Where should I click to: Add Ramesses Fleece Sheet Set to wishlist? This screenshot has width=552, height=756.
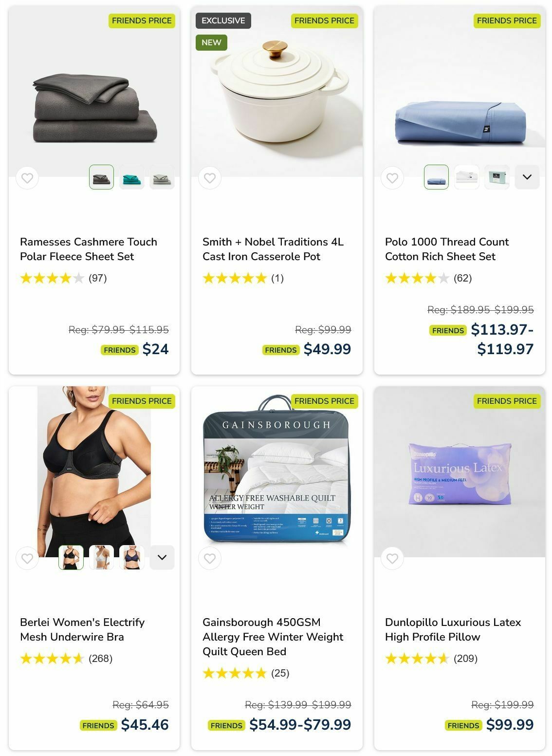point(27,178)
